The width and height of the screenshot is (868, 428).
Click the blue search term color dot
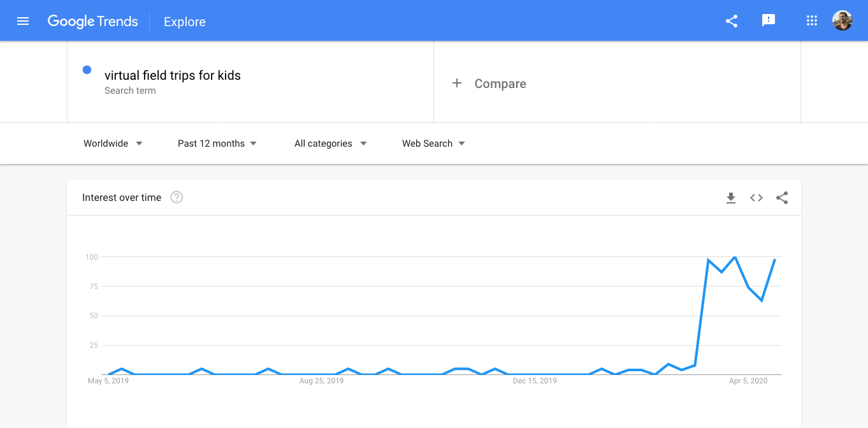coord(87,70)
